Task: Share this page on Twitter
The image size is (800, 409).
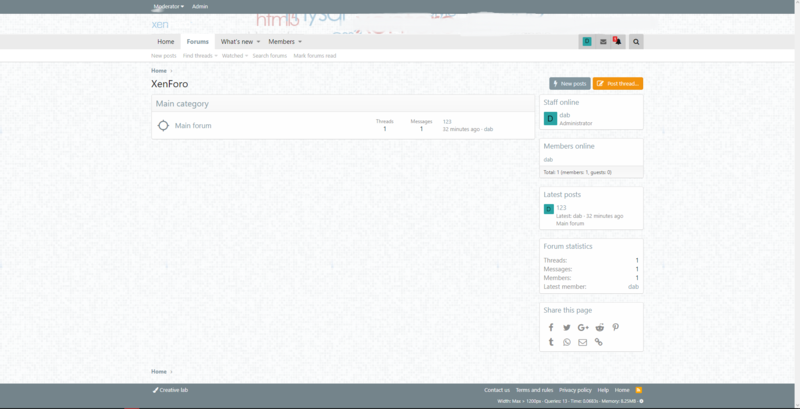Action: 567,327
